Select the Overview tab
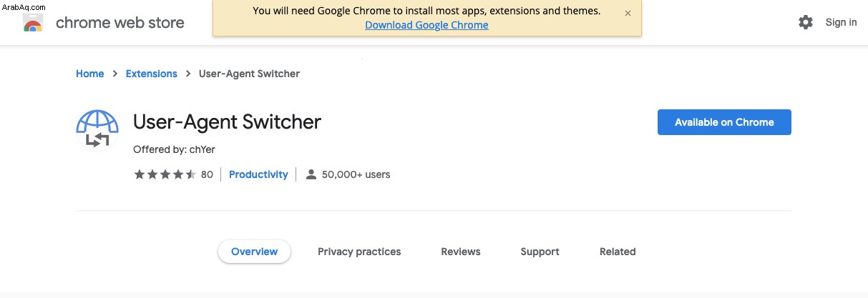 254,252
